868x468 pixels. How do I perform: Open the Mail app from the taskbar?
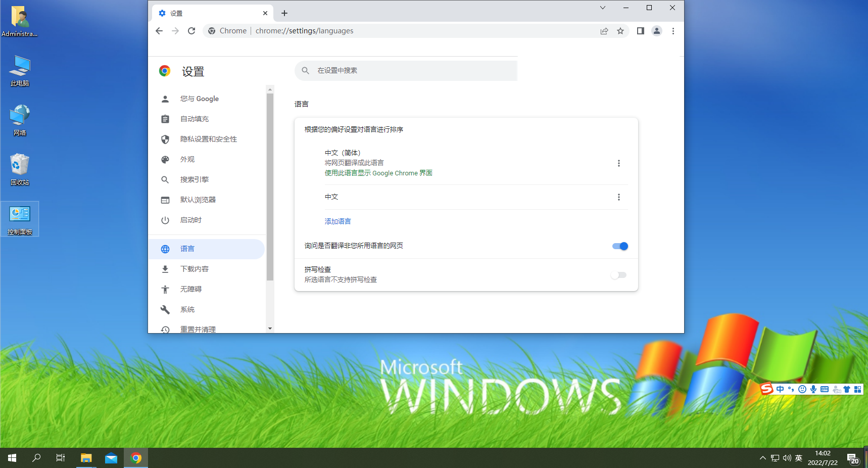pyautogui.click(x=111, y=458)
